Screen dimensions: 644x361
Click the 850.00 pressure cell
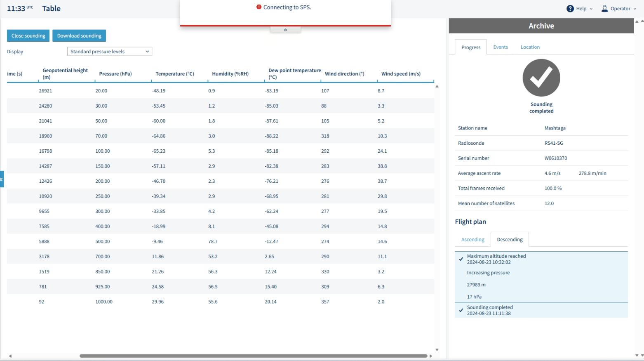(103, 272)
